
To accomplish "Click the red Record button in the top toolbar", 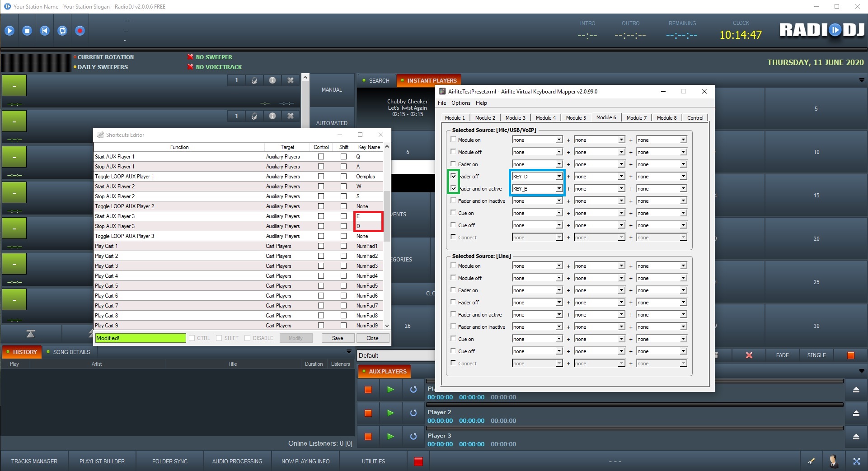I will pyautogui.click(x=80, y=31).
